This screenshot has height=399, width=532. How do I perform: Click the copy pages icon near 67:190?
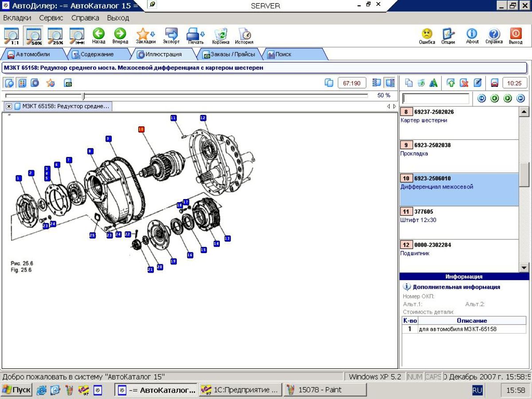point(329,83)
